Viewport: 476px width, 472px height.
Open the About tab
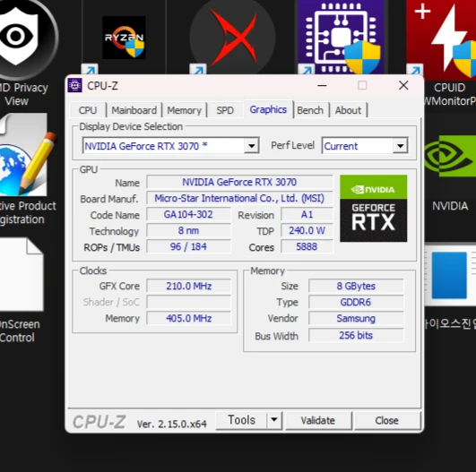[x=348, y=110]
